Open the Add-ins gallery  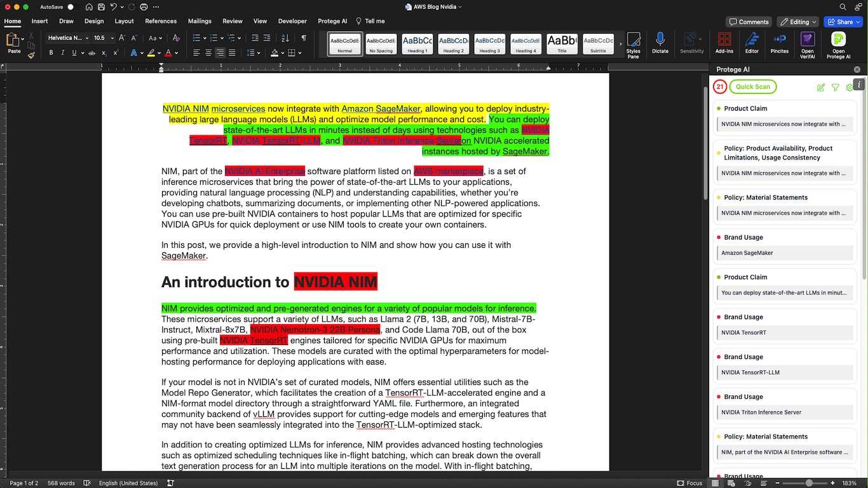coord(724,43)
